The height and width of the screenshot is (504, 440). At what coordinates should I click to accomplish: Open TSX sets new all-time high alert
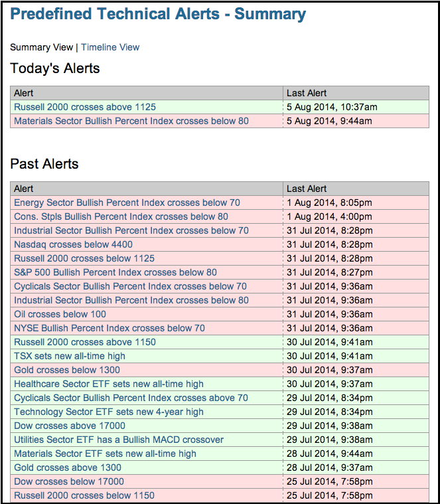[70, 356]
